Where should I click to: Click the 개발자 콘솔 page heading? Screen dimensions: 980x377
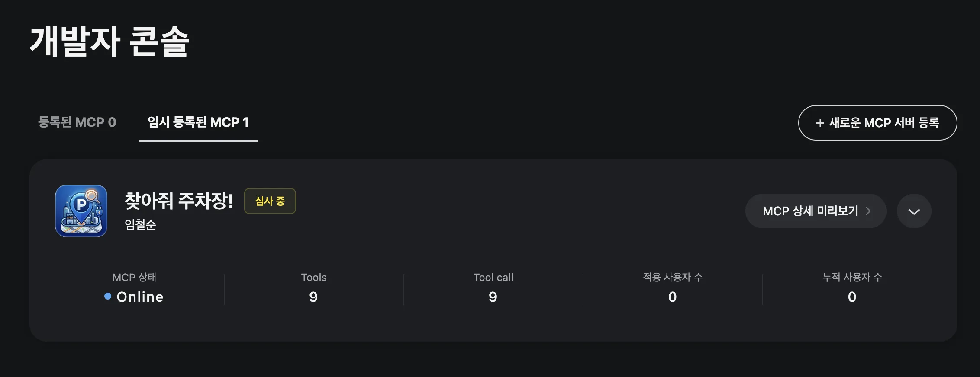110,41
